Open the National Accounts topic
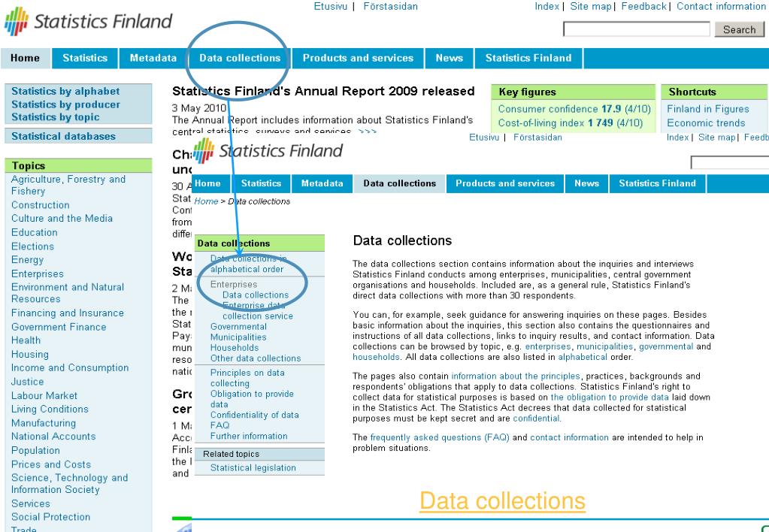 [53, 437]
